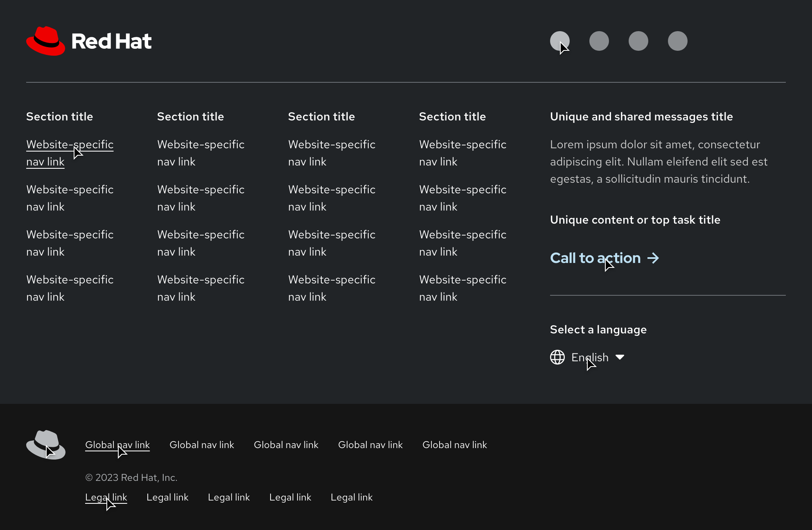Click the arrow icon beside Call to action
812x530 pixels.
653,258
